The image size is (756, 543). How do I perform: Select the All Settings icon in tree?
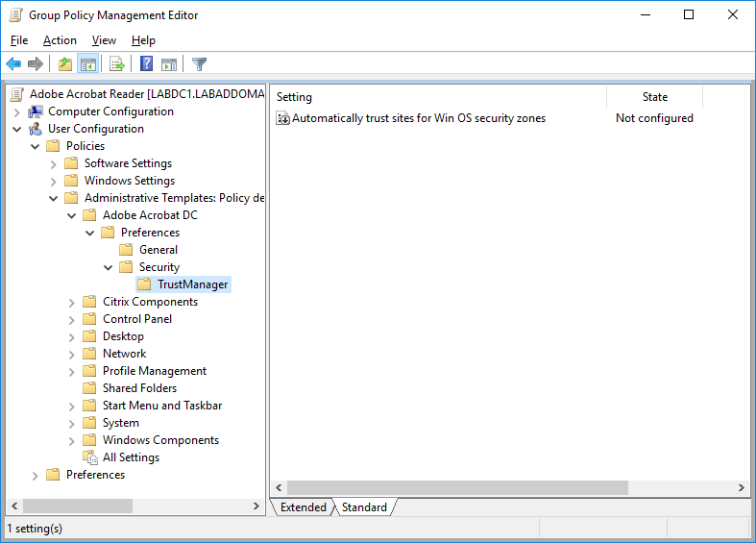click(89, 457)
